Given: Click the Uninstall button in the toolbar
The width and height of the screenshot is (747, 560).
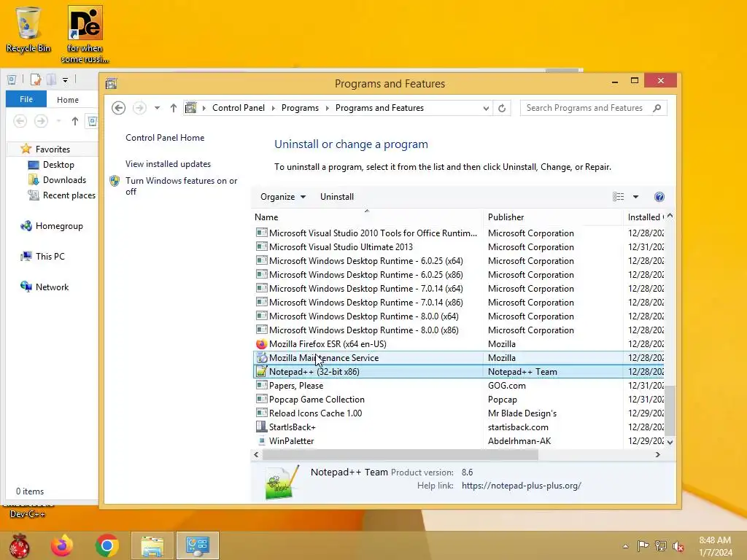Looking at the screenshot, I should point(337,197).
